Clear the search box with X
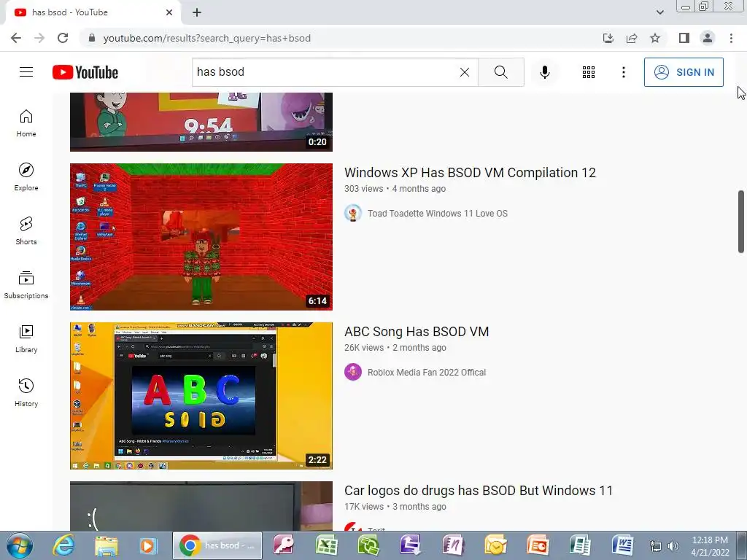This screenshot has width=747, height=560. tap(465, 72)
